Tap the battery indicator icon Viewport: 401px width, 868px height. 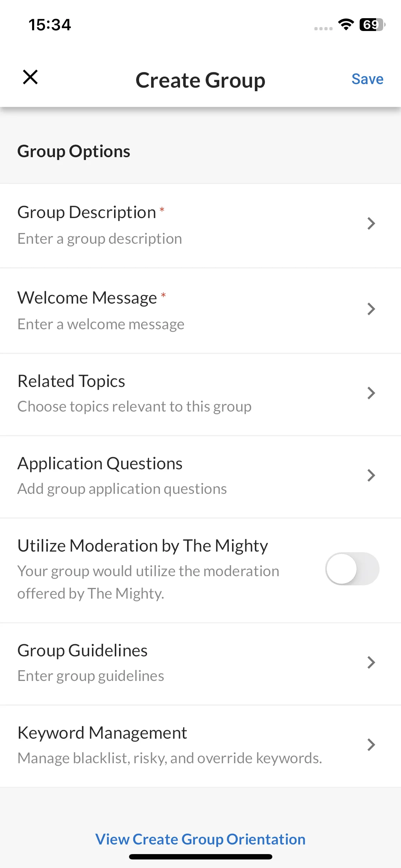372,25
